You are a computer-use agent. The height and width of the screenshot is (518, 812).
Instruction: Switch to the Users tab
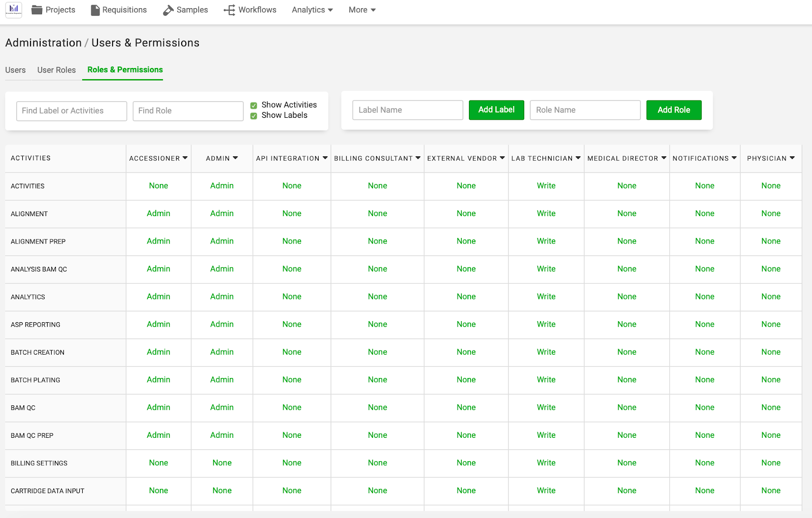(15, 70)
